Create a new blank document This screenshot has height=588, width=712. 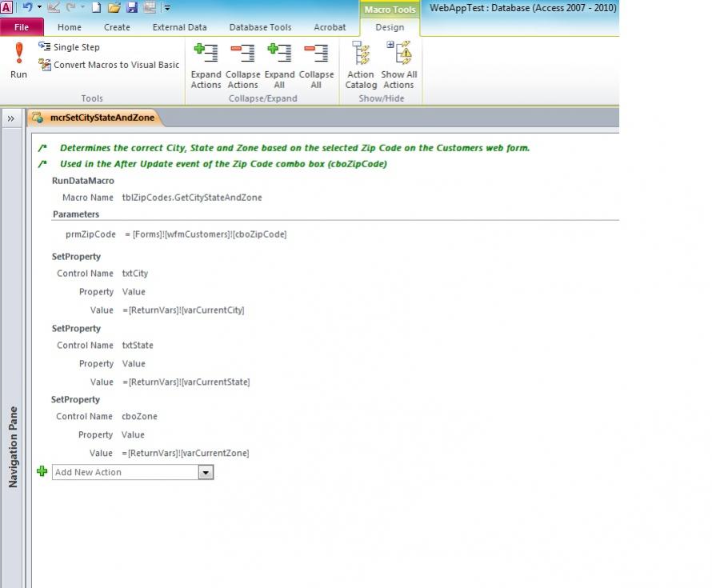click(96, 7)
